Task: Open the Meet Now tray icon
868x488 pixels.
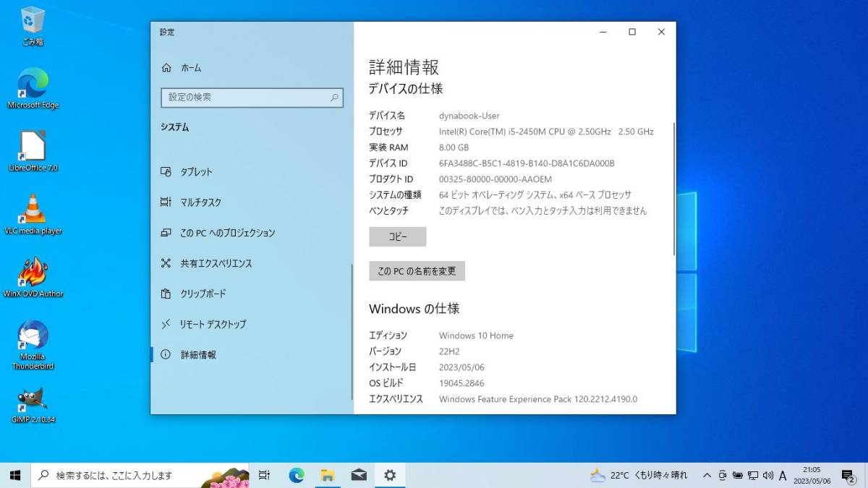Action: point(723,475)
